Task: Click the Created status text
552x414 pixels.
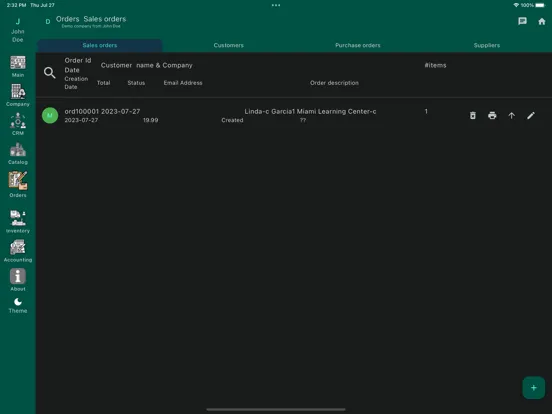Action: [232, 120]
